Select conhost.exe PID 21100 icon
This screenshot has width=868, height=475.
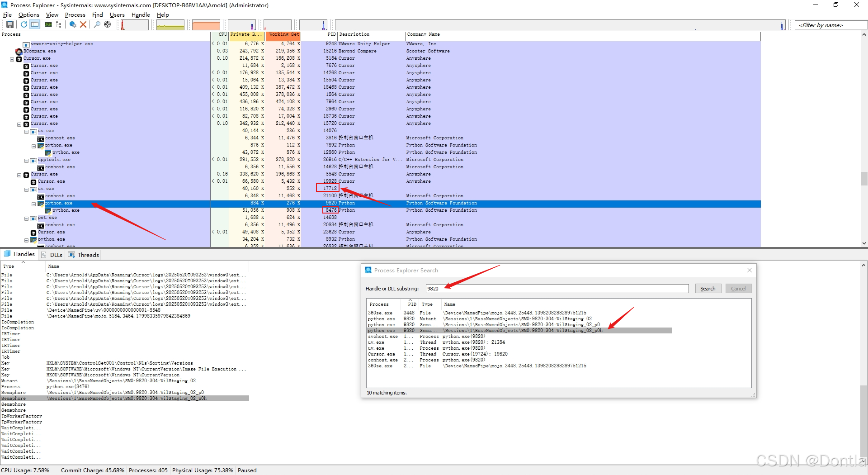(41, 196)
